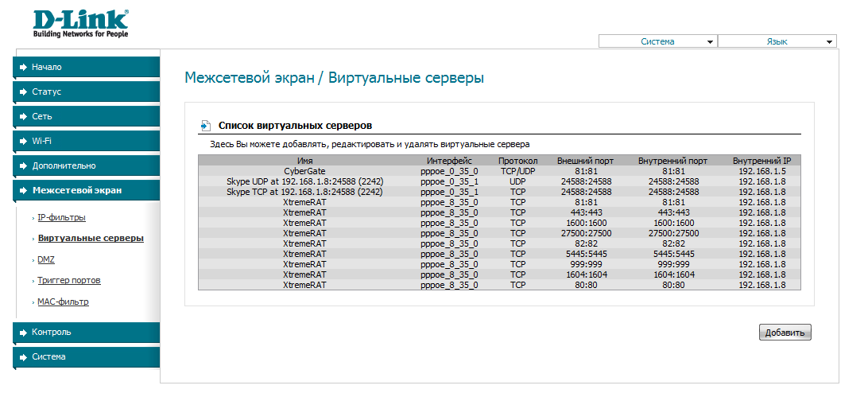The image size is (868, 397).
Task: Click the section icon beside Список виртуальных серверов
Action: coord(206,125)
